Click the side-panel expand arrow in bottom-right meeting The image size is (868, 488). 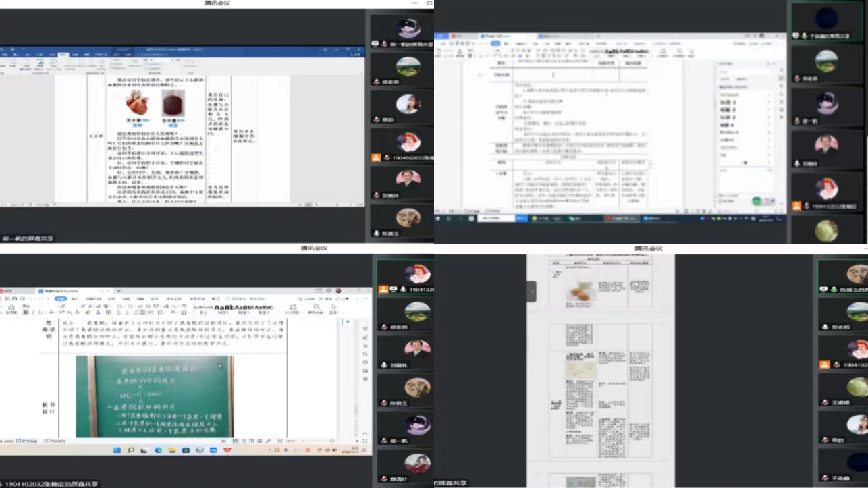(532, 292)
